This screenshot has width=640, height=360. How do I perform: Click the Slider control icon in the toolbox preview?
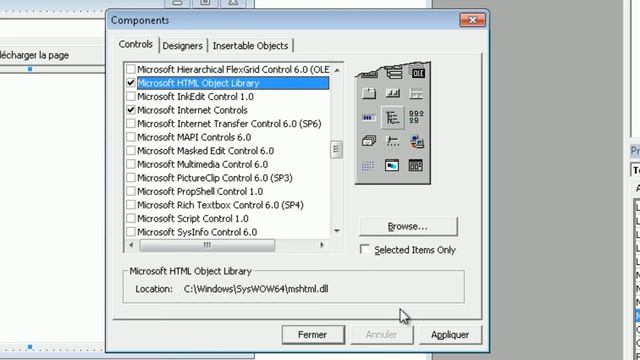point(393,141)
